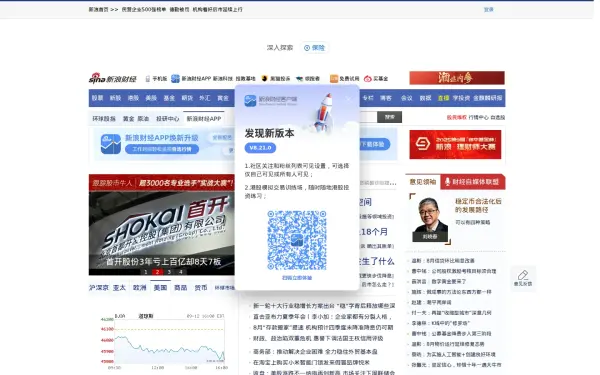Open the 数据 navigation menu item

(425, 98)
